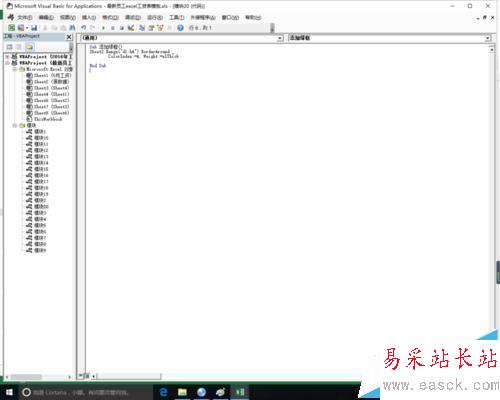Click the Reset stop toolbar icon

click(x=122, y=28)
